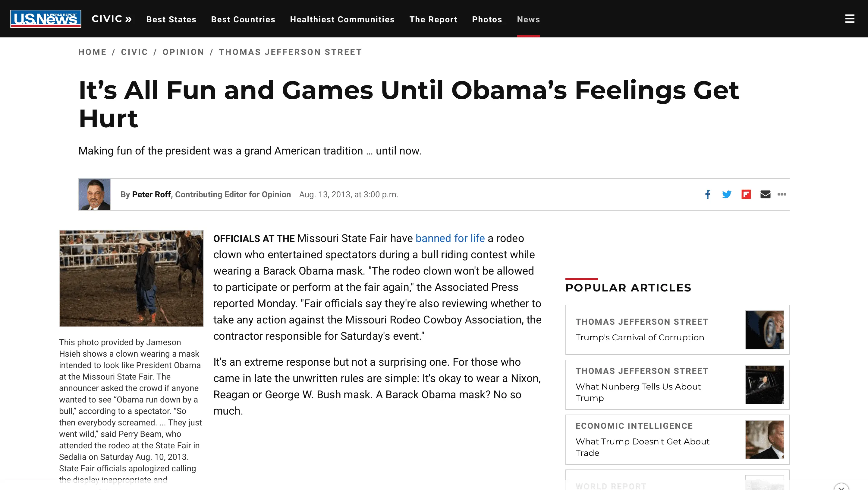Open Best States nav item

[171, 20]
